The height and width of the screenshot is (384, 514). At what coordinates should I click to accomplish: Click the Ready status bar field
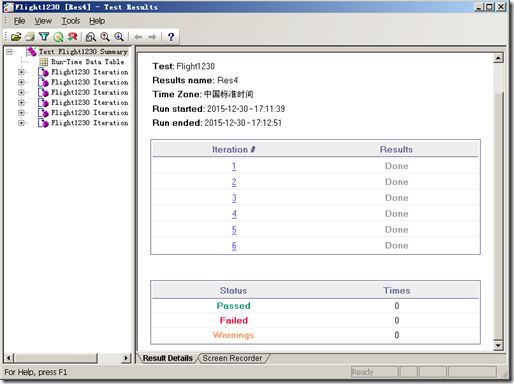point(374,372)
